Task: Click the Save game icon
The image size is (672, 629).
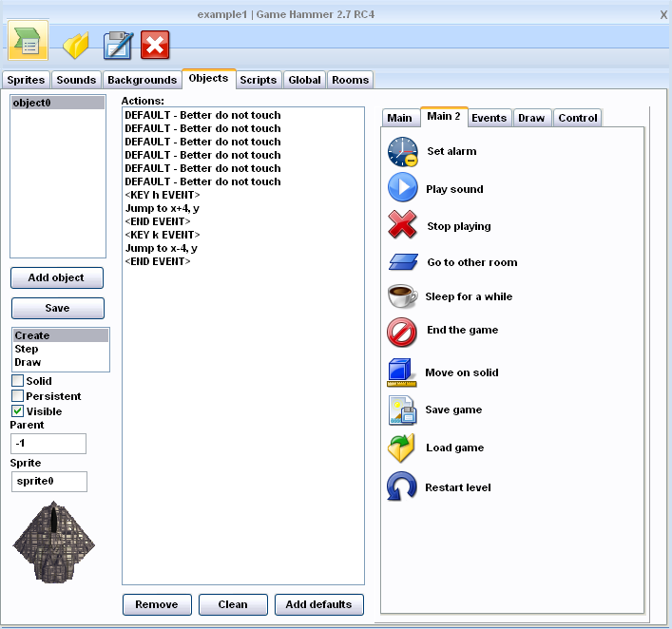Action: (x=402, y=410)
